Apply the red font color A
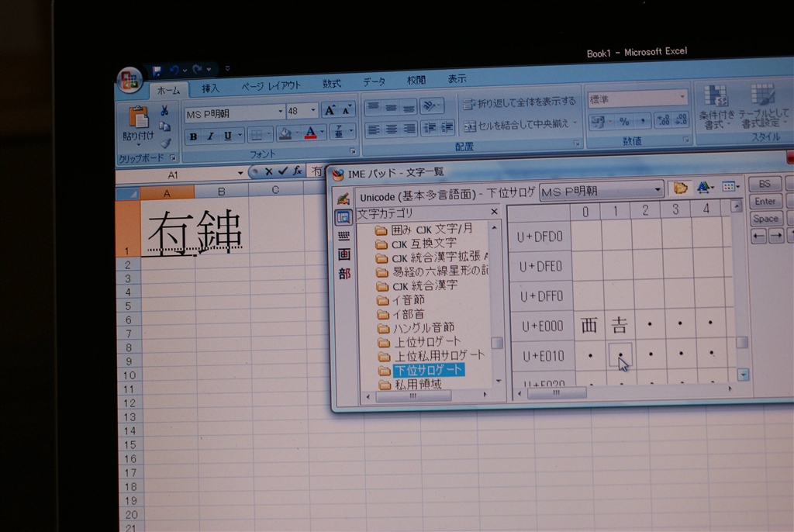 311,133
